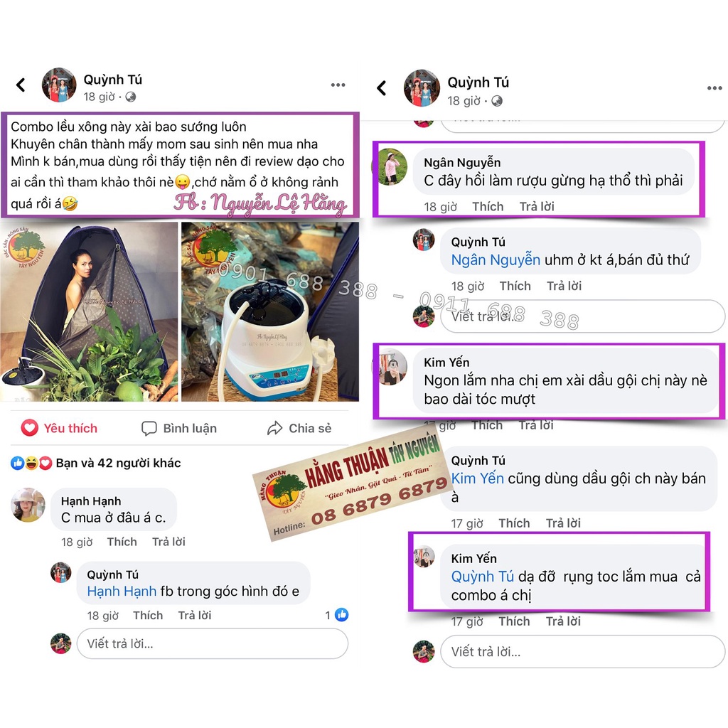Open Hạnh Hạnh's profile avatar

28,505
